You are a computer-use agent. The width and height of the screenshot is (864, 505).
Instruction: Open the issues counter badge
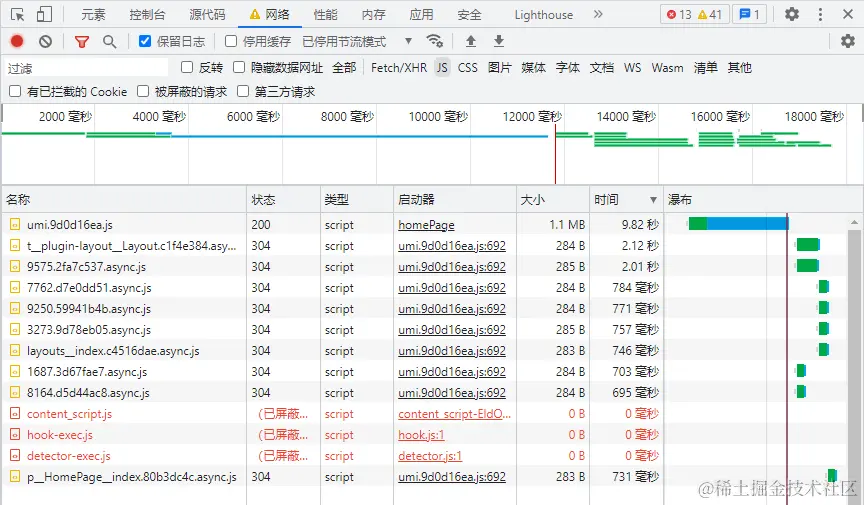[x=749, y=14]
